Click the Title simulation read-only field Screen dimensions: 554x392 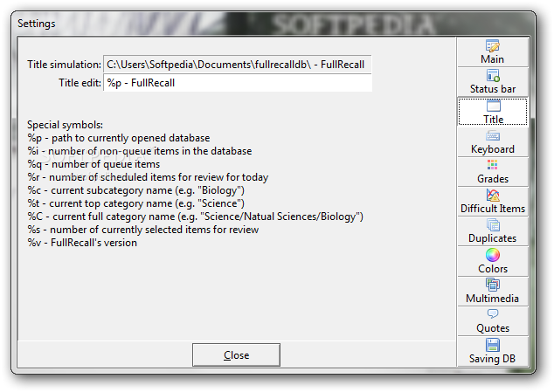[238, 65]
